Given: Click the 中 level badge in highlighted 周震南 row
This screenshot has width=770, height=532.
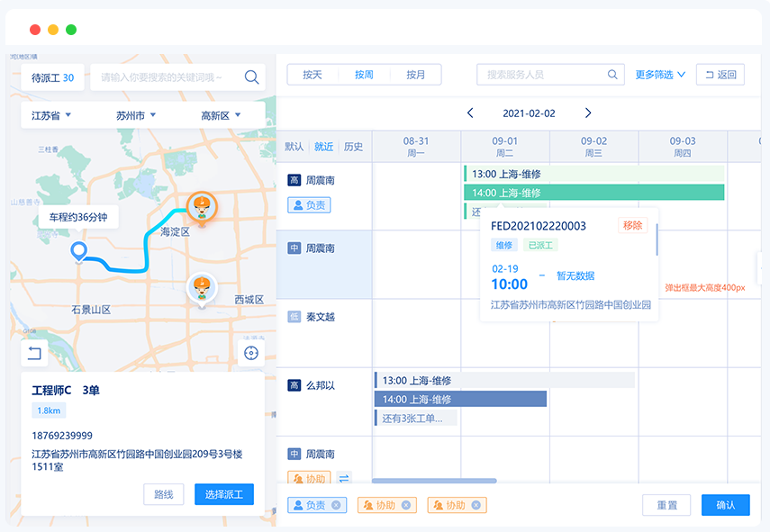Looking at the screenshot, I should pos(294,248).
